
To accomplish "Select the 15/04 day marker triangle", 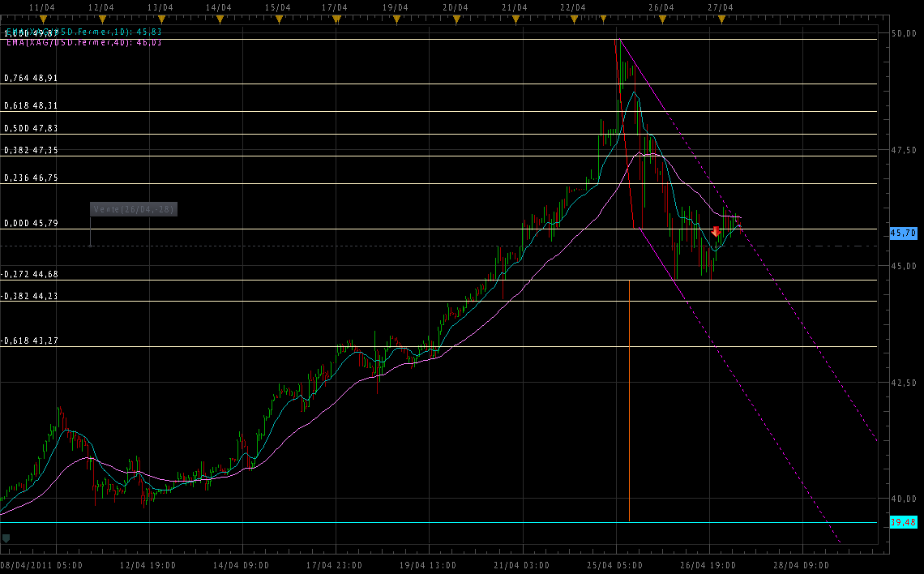I will point(278,20).
